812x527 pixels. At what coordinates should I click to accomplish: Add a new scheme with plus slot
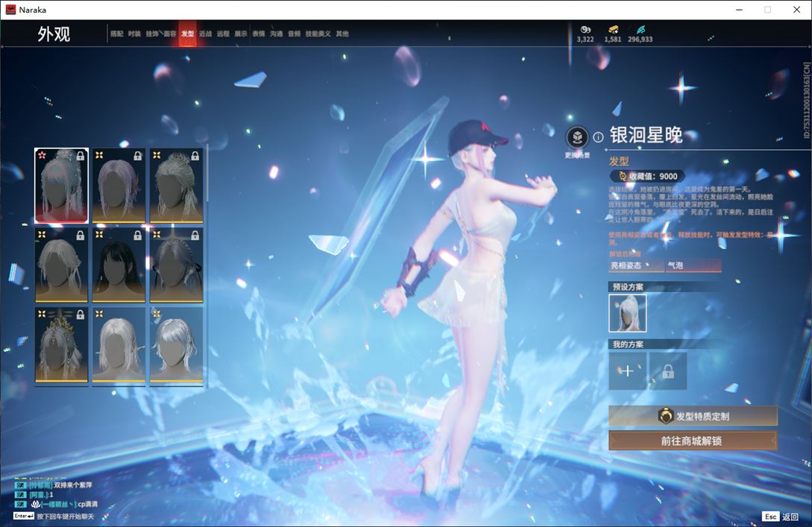(628, 370)
